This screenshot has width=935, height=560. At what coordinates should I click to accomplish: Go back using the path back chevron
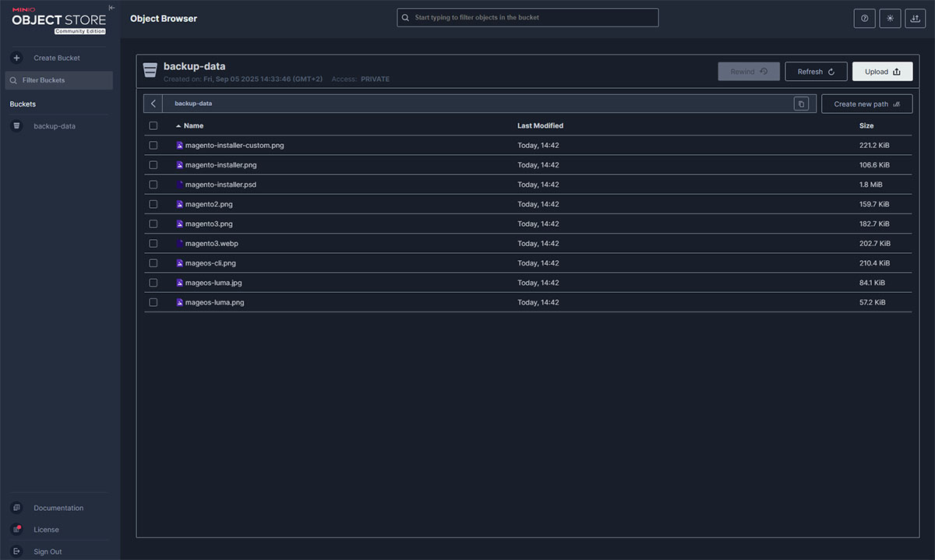pyautogui.click(x=153, y=104)
